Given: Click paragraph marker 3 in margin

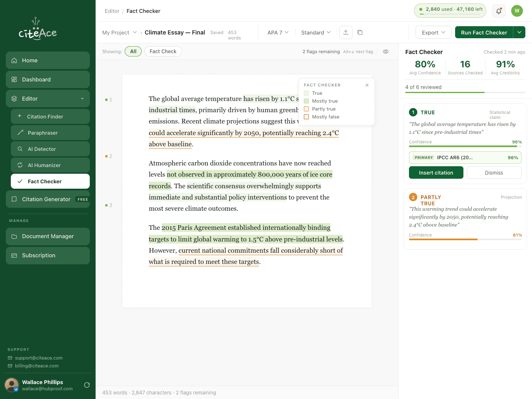Looking at the screenshot, I should click(108, 205).
